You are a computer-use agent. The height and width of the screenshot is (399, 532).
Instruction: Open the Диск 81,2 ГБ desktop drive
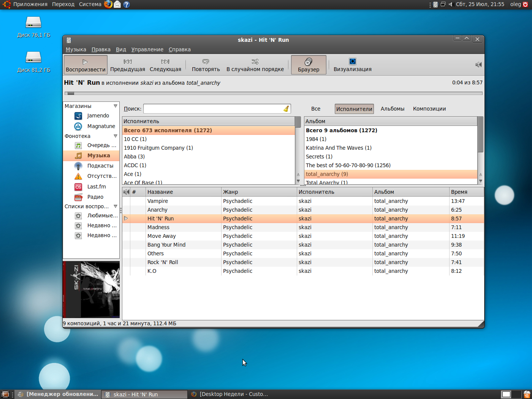[x=33, y=62]
